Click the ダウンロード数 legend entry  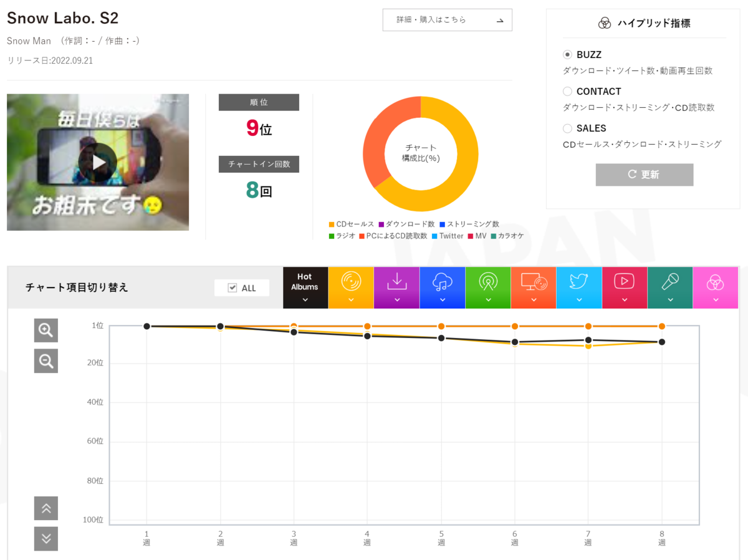tap(406, 224)
